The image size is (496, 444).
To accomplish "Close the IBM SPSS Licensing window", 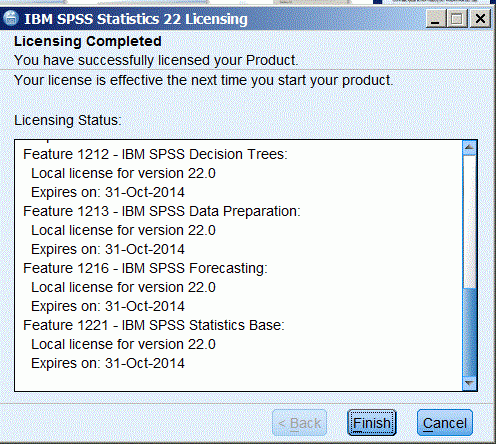I will pos(480,18).
